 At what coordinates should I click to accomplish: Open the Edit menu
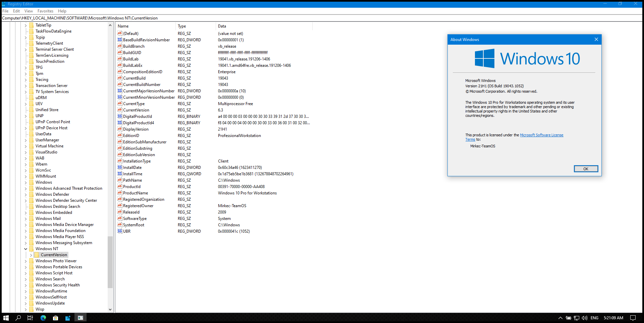(x=16, y=11)
